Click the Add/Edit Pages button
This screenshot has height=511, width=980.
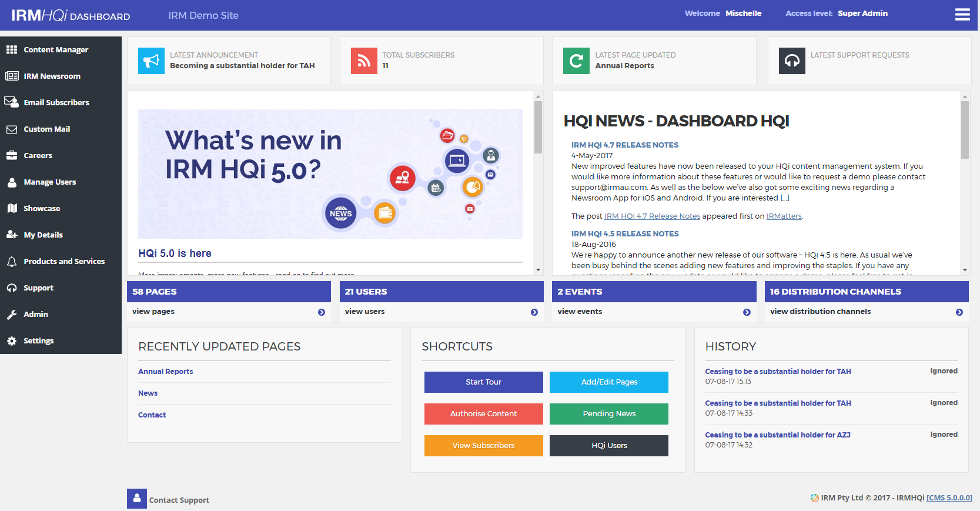(609, 382)
